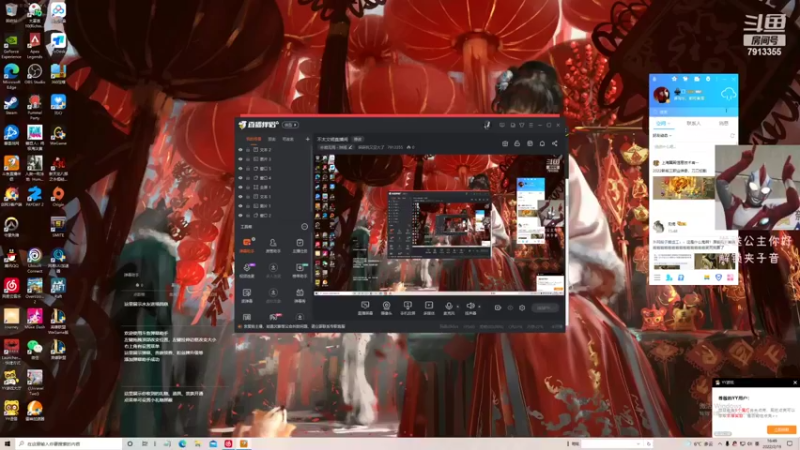Expand microphone options arrow
Viewport: 800px width, 450px height.
click(458, 306)
